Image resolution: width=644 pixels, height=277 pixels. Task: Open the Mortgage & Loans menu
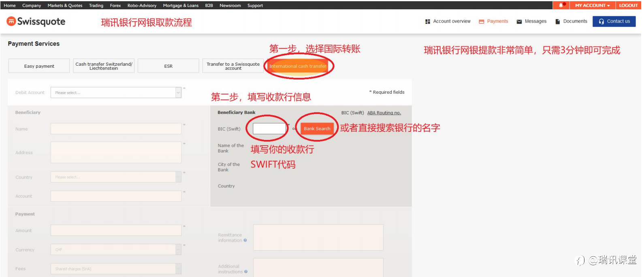pos(181,5)
